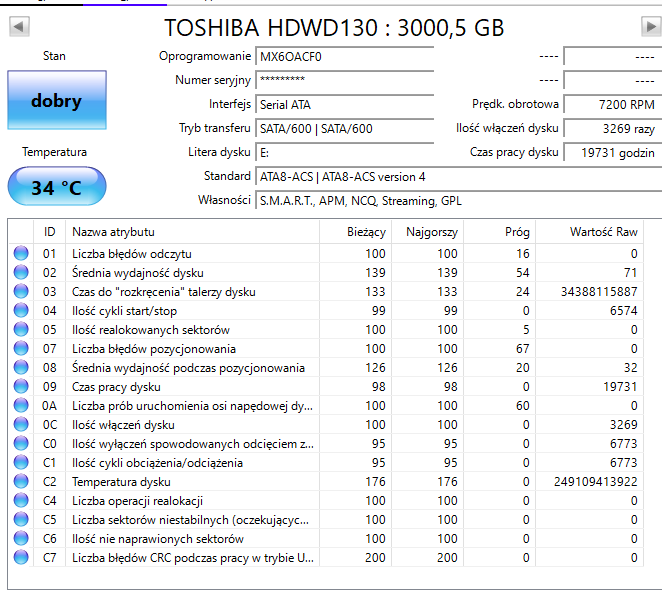Click the 'Bieżący' column header
Image resolution: width=662 pixels, height=590 pixels.
click(366, 232)
